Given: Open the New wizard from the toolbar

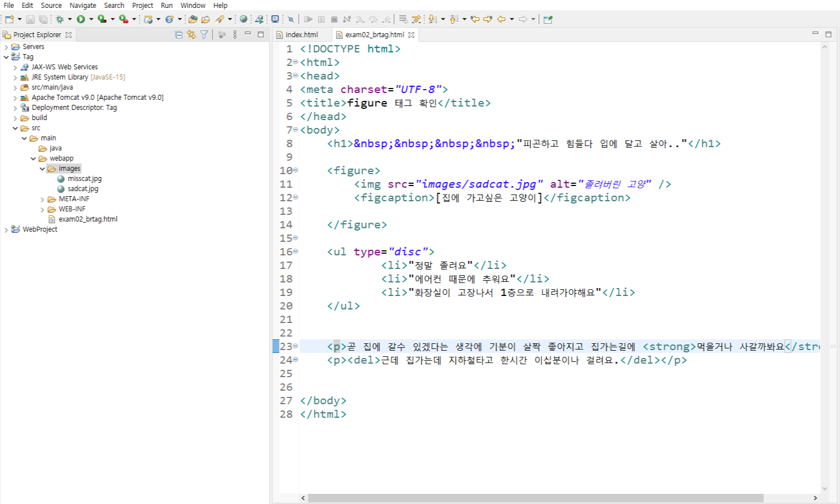Looking at the screenshot, I should [x=10, y=19].
